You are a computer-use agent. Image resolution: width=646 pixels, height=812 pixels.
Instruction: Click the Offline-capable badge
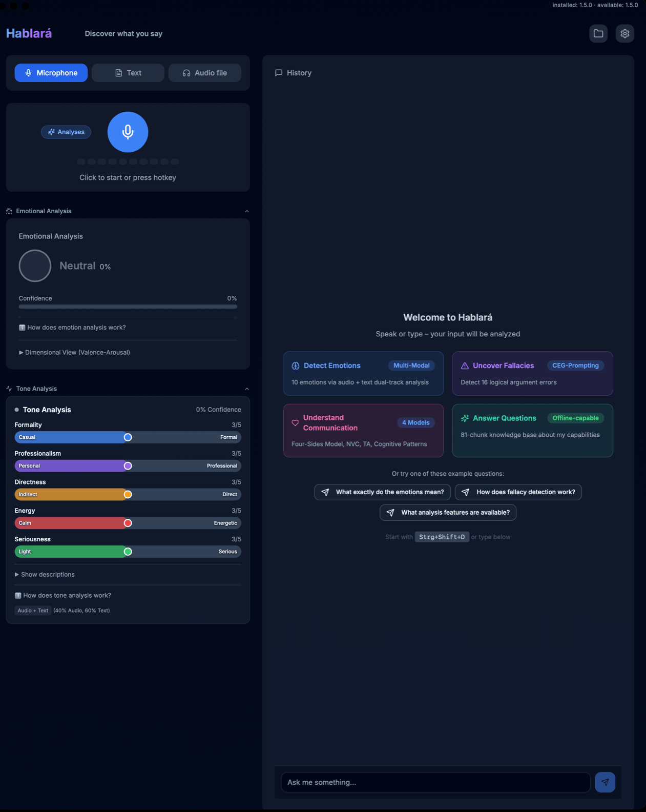pos(575,418)
